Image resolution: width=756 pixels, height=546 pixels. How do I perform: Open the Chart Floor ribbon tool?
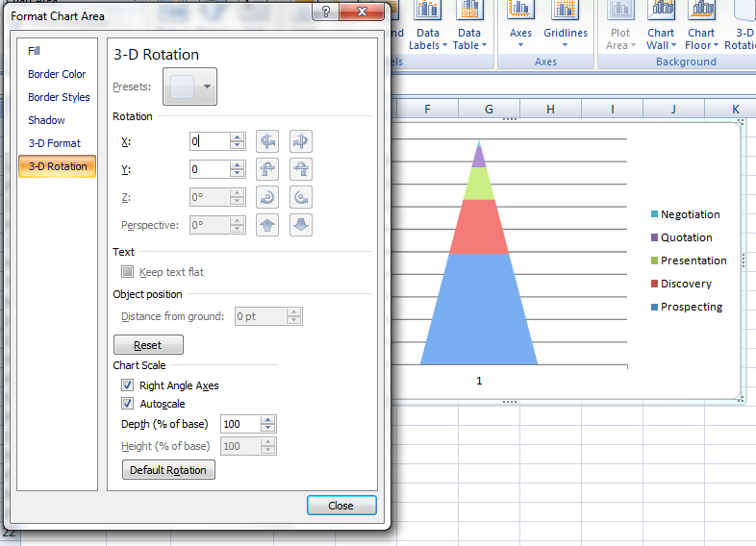click(x=701, y=26)
